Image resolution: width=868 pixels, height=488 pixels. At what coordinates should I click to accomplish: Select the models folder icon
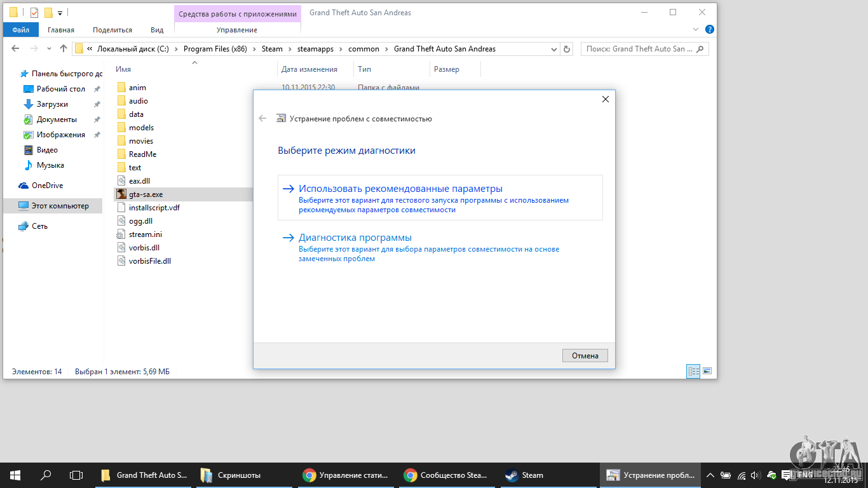[x=122, y=128]
